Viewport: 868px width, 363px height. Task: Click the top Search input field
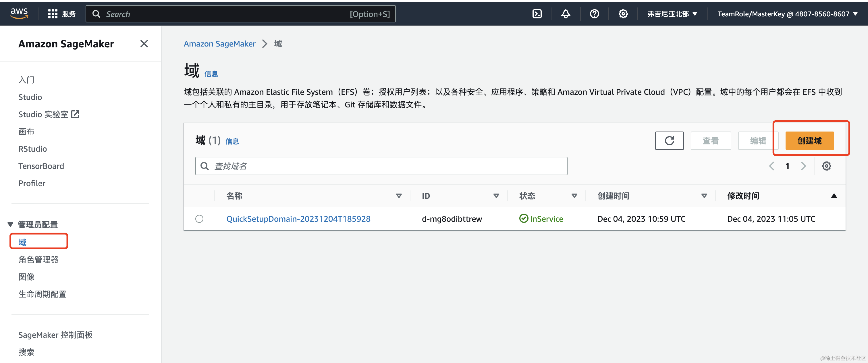point(241,14)
